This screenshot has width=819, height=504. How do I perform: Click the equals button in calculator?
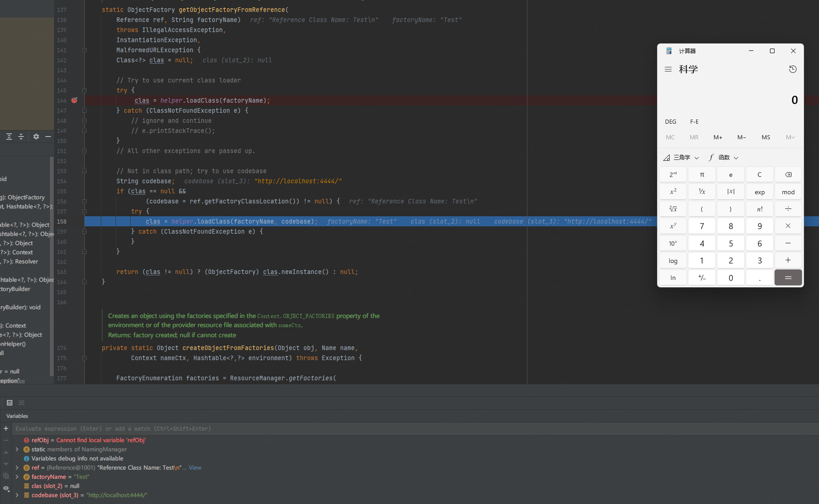click(x=788, y=278)
